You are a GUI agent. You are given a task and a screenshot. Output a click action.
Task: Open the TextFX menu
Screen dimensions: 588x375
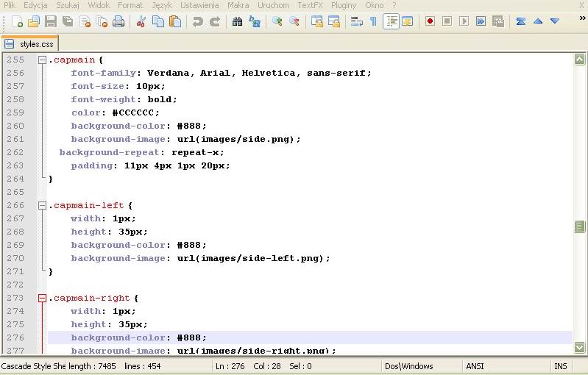[x=310, y=5]
